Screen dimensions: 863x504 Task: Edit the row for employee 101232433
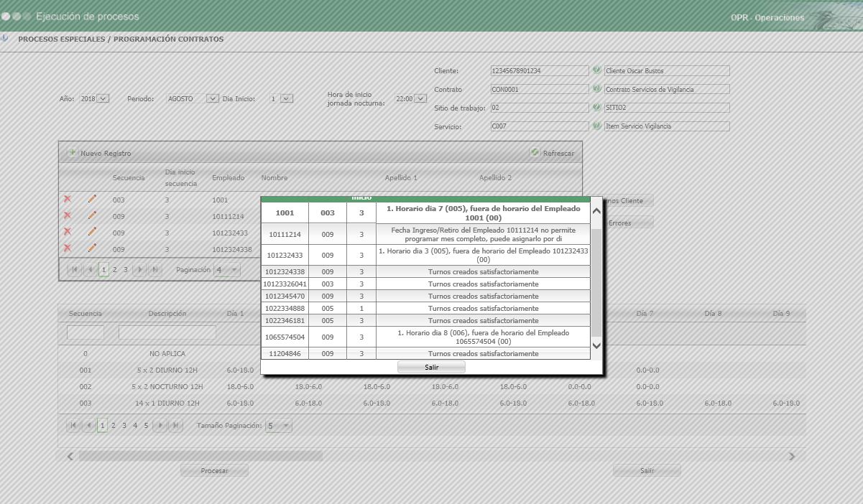point(92,231)
